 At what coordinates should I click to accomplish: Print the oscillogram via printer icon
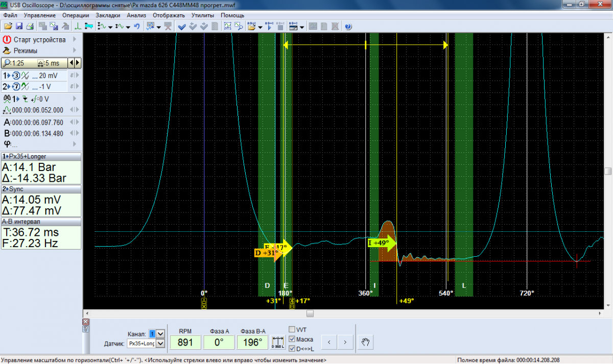coord(29,26)
